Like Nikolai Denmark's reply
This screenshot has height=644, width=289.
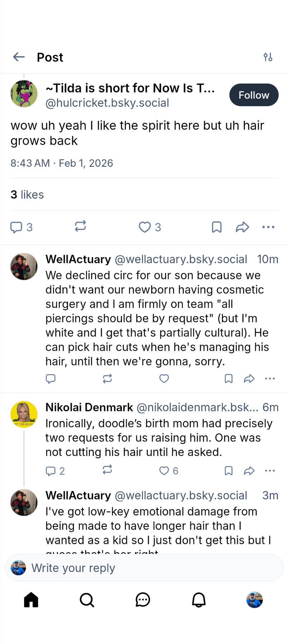(x=164, y=471)
